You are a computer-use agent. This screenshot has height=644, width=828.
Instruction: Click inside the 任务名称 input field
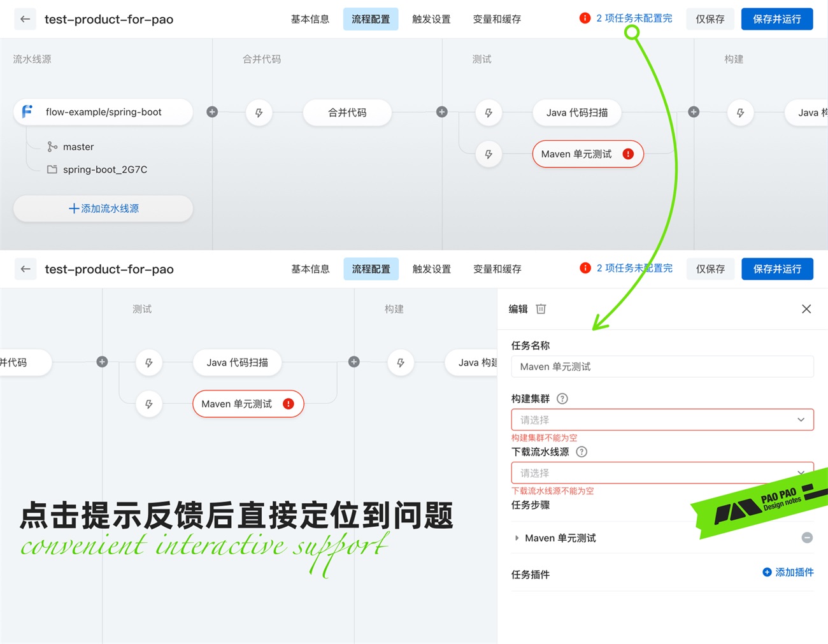point(662,366)
